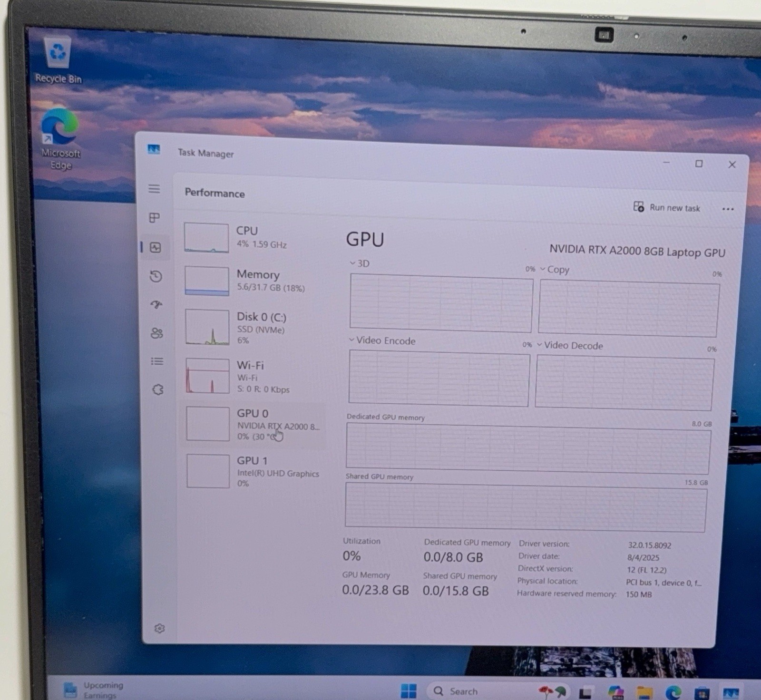Open Microsoft Edge desktop shortcut

[60, 139]
